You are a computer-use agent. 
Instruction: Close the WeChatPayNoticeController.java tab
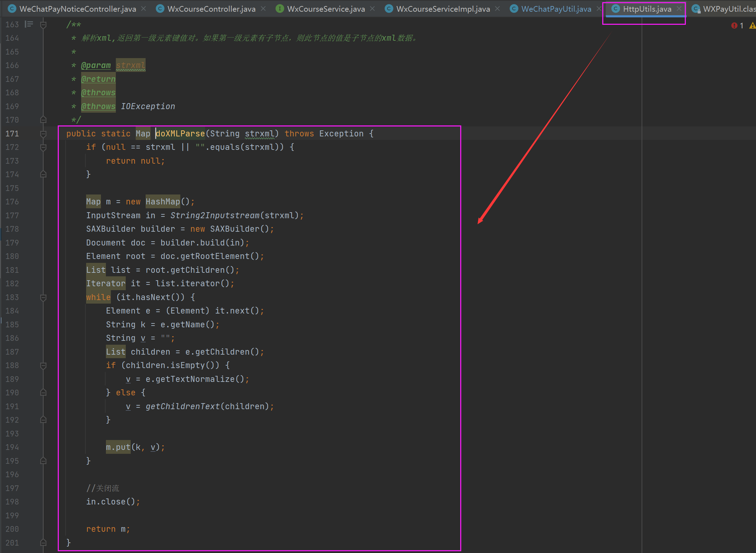coord(143,9)
